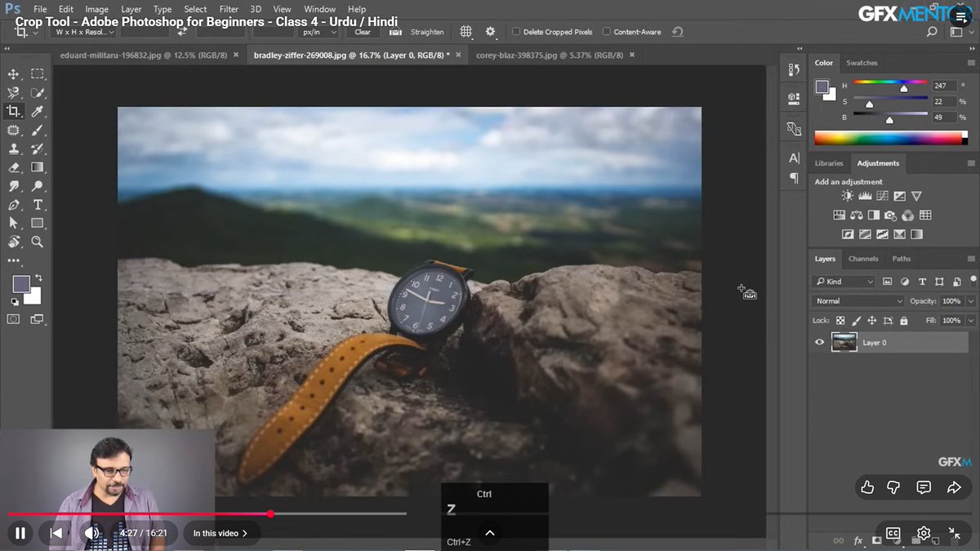Select the Zoom tool
980x551 pixels.
click(x=38, y=242)
